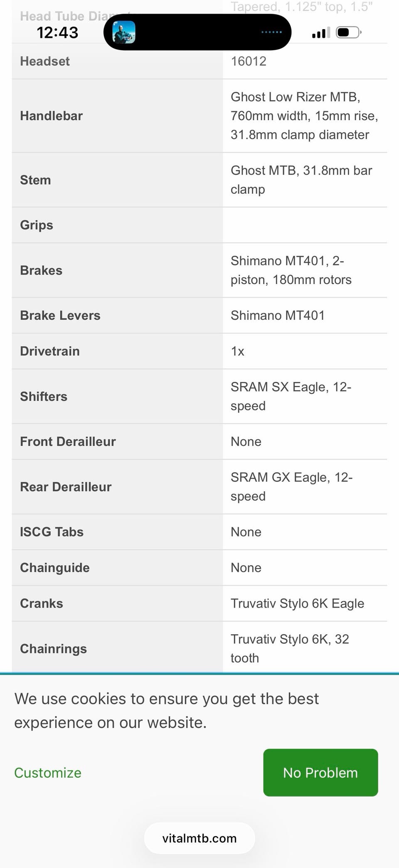Select the Chainrings row label
This screenshot has width=399, height=868.
[54, 649]
